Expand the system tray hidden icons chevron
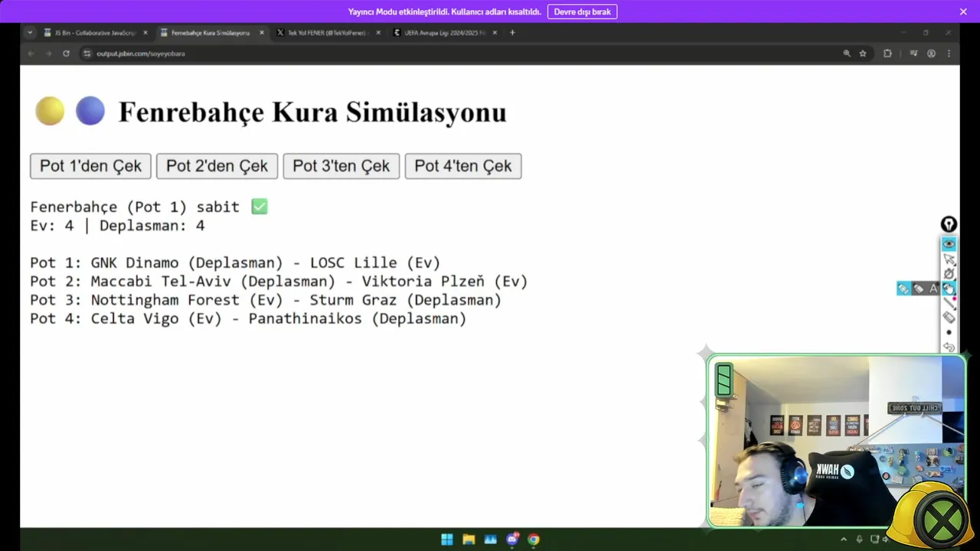This screenshot has width=980, height=551. (844, 540)
